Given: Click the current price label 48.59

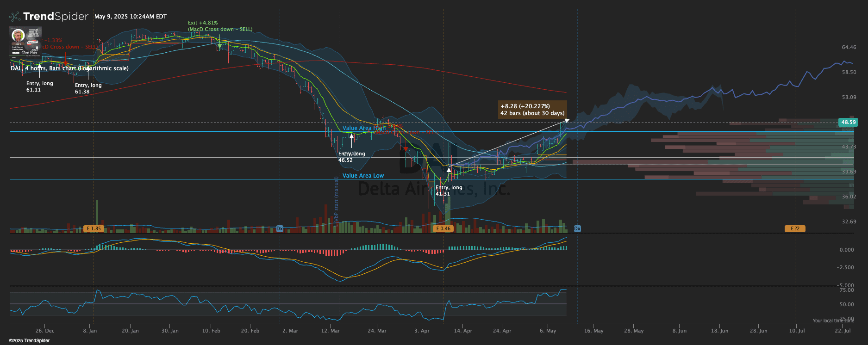Looking at the screenshot, I should [x=848, y=123].
